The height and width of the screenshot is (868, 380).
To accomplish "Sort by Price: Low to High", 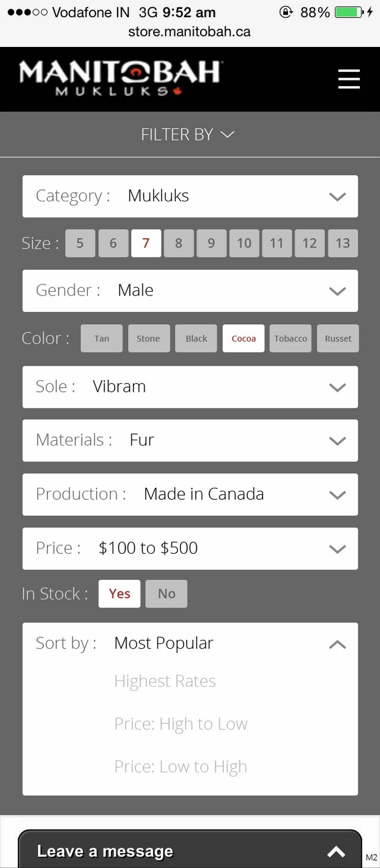I will click(x=180, y=767).
